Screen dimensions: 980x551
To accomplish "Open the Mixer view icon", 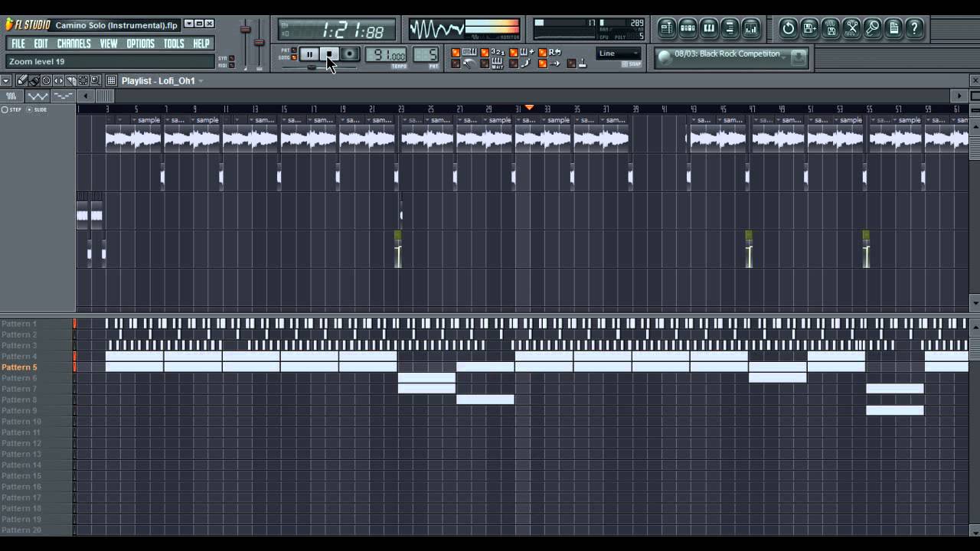I will pos(751,28).
